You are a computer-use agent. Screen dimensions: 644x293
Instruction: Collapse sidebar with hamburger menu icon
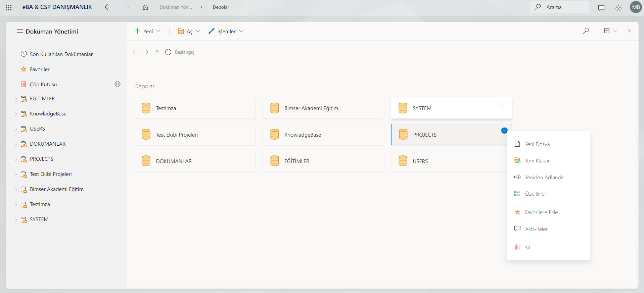click(x=20, y=31)
